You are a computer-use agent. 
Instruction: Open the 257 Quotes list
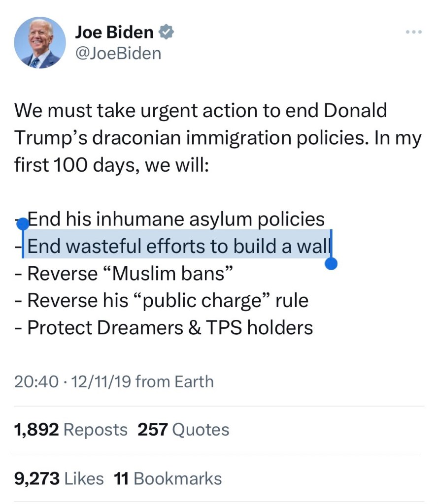pos(183,430)
